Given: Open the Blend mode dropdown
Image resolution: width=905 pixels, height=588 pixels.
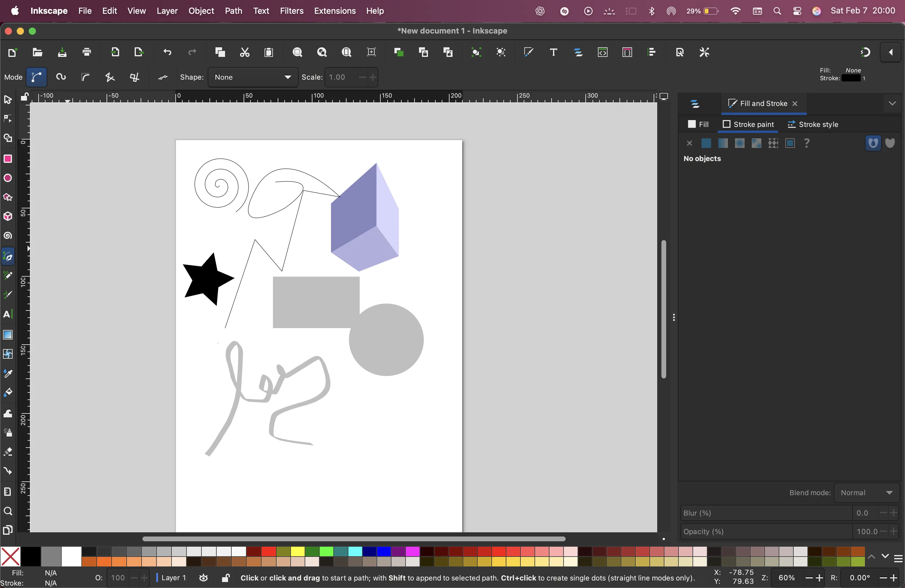Looking at the screenshot, I should point(866,492).
